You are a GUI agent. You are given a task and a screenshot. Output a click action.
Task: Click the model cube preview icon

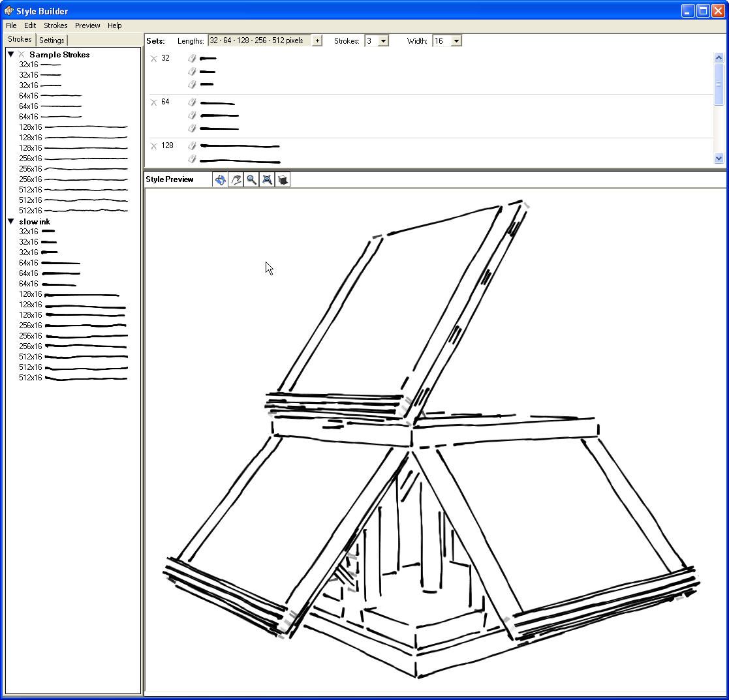tap(283, 179)
